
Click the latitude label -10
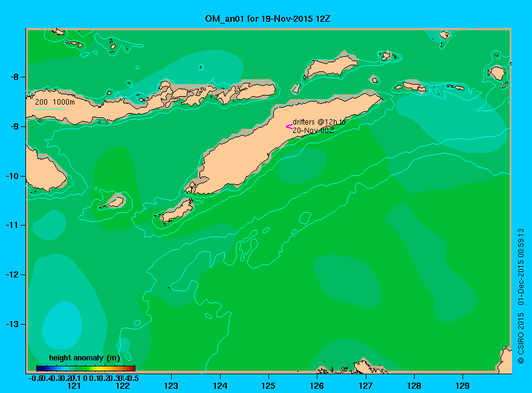12,176
